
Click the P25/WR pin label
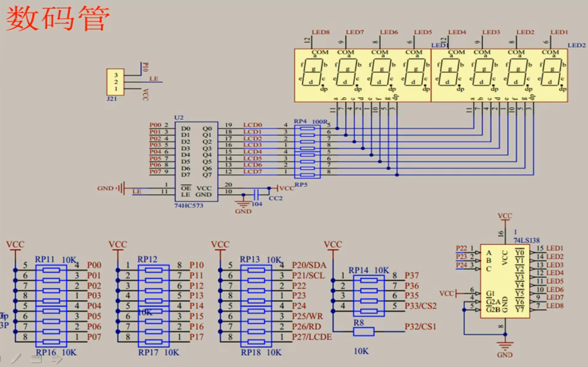pos(307,316)
